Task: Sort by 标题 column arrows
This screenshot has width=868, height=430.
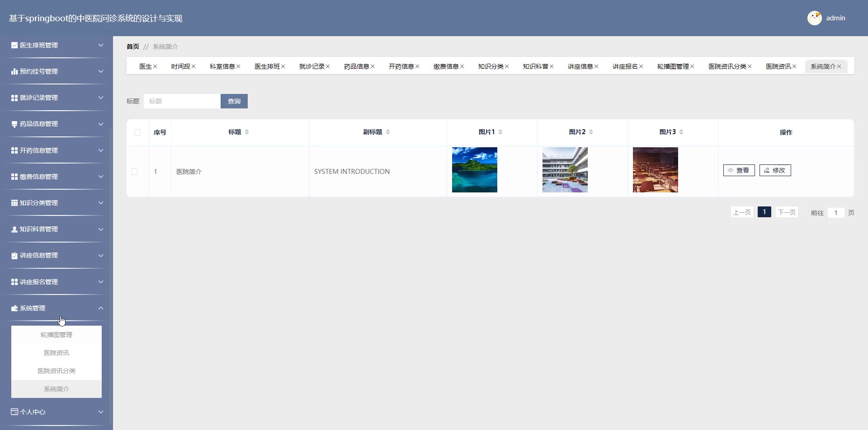Action: 247,132
